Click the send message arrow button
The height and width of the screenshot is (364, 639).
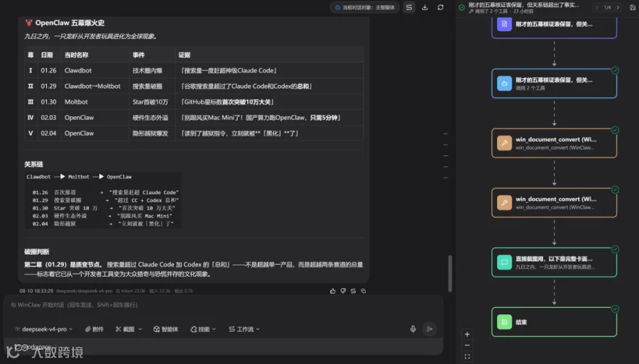pos(429,329)
